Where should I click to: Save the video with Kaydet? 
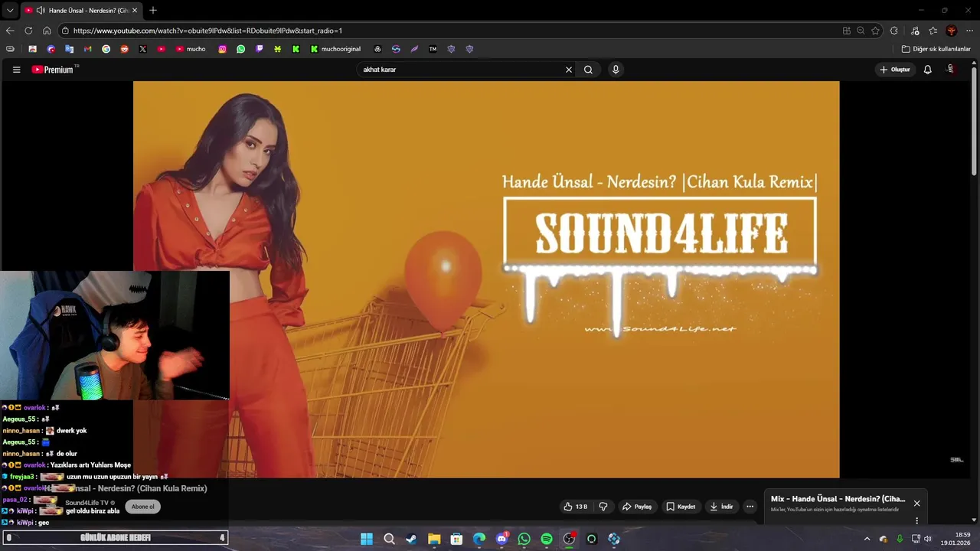pyautogui.click(x=681, y=507)
